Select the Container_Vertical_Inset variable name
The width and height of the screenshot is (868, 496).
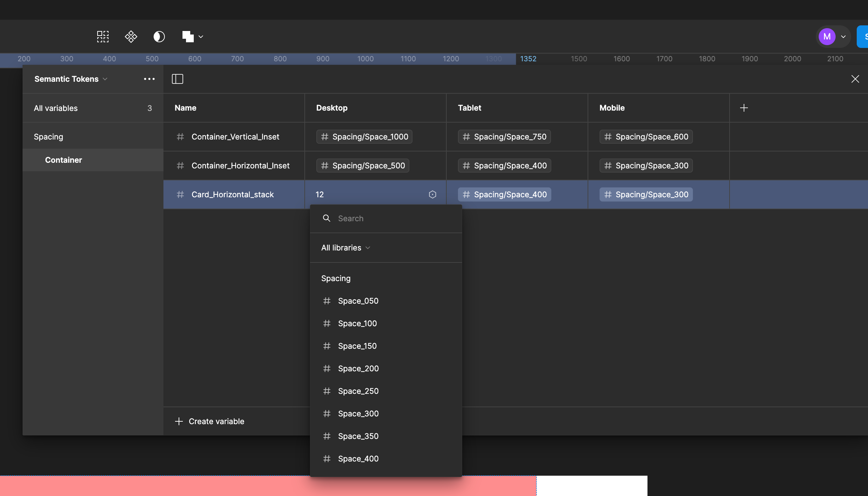(x=235, y=137)
